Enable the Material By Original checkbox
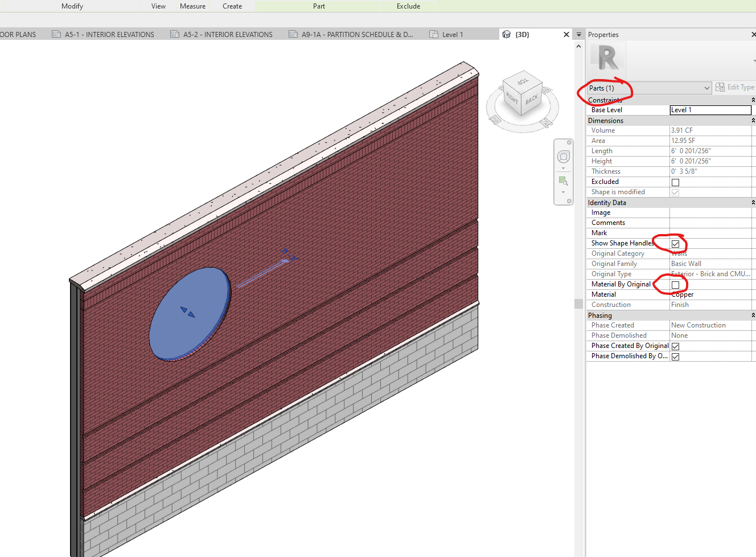The height and width of the screenshot is (557, 756). click(x=675, y=284)
